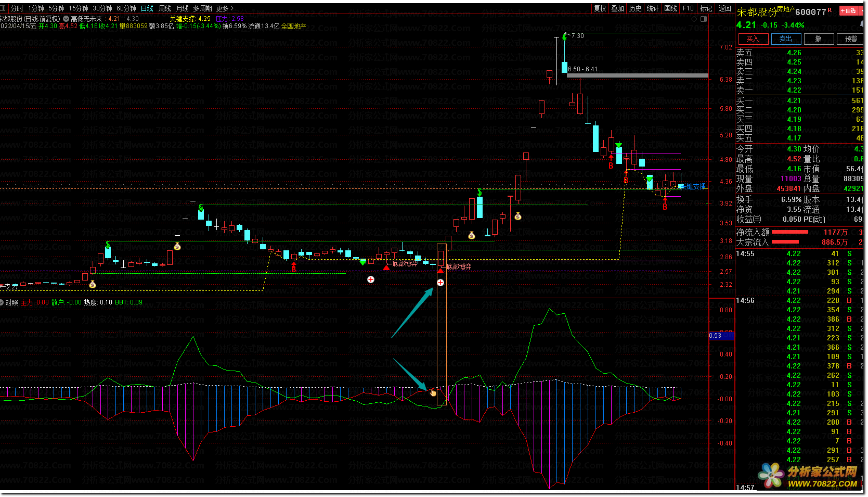Click the 关键支撑: 4.25 header value

point(190,19)
